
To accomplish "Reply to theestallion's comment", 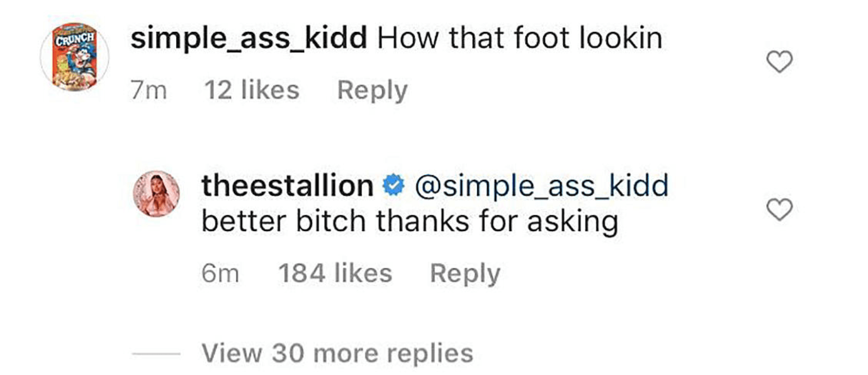I will [465, 274].
